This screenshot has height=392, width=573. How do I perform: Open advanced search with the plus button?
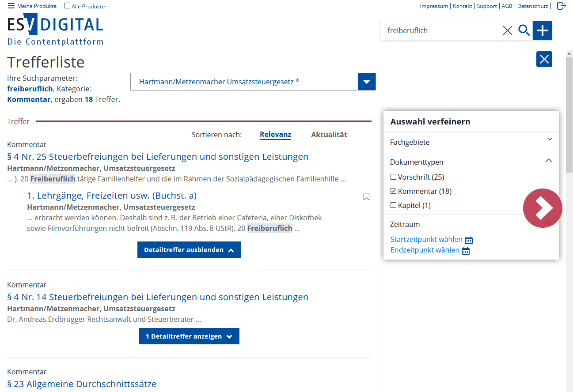coord(543,30)
